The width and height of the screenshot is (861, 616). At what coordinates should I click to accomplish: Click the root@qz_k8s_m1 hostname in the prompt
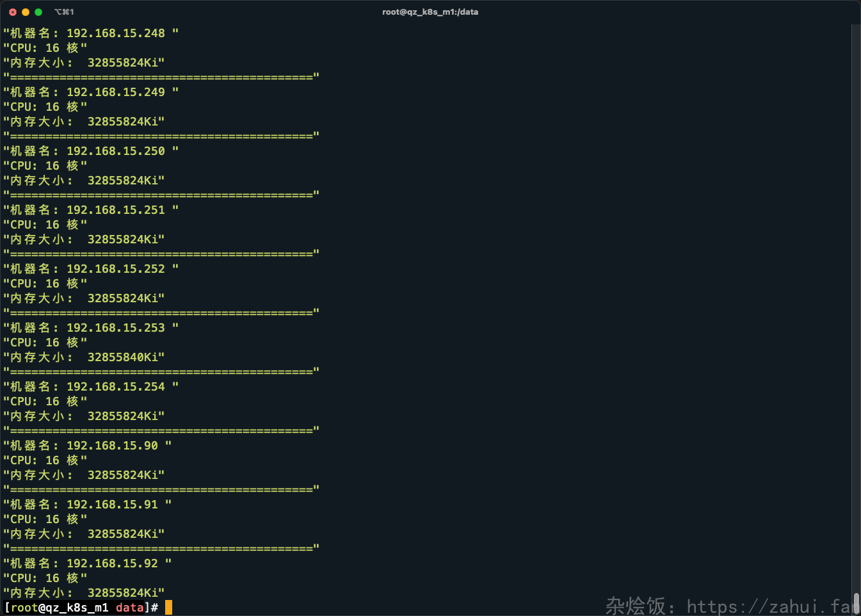click(x=59, y=608)
